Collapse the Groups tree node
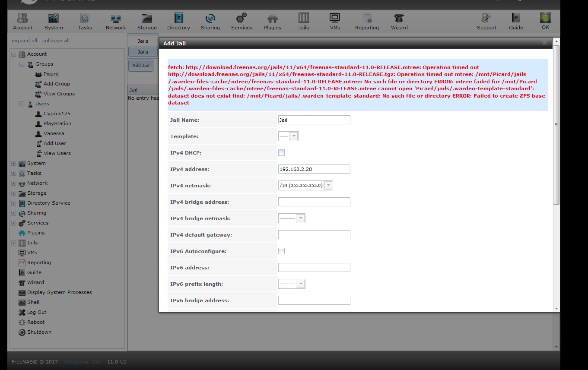Screen dimensions: 588x370 (22, 64)
